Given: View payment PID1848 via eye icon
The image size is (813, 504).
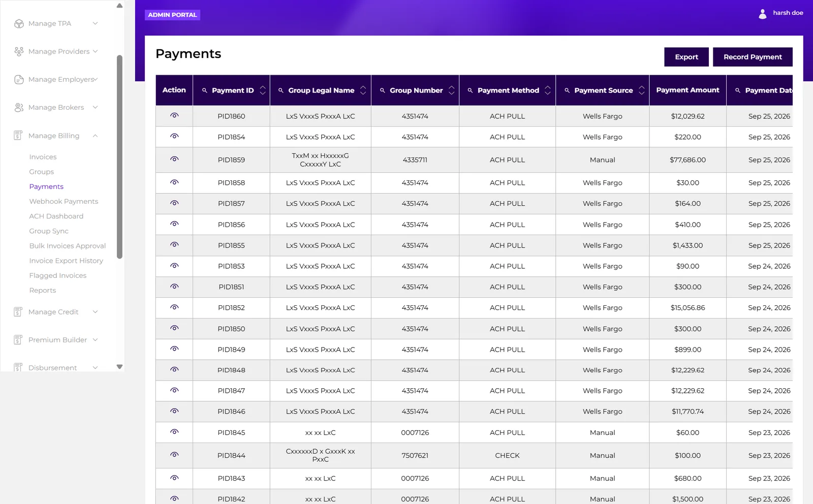Looking at the screenshot, I should click(x=174, y=370).
